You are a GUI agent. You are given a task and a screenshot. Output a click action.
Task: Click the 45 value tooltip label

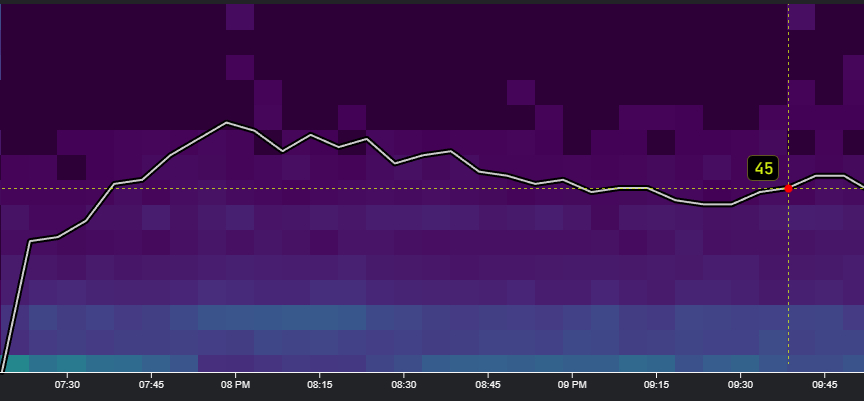pyautogui.click(x=763, y=168)
